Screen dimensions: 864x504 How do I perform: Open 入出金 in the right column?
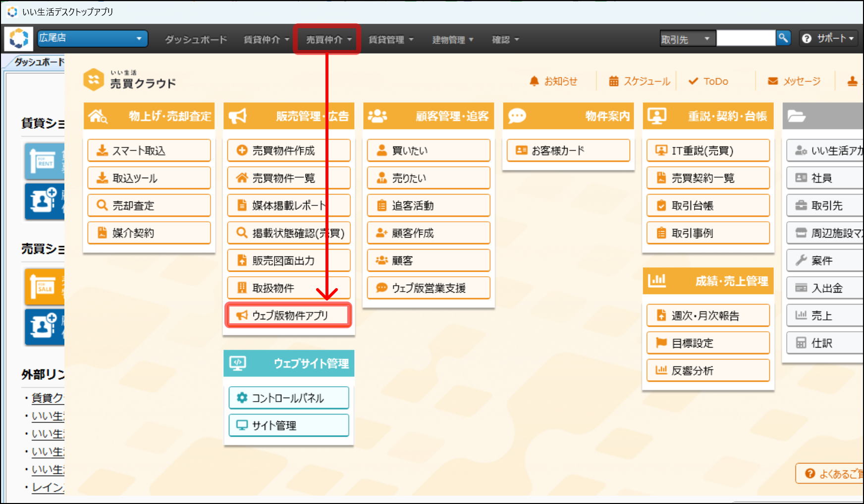[x=825, y=288]
